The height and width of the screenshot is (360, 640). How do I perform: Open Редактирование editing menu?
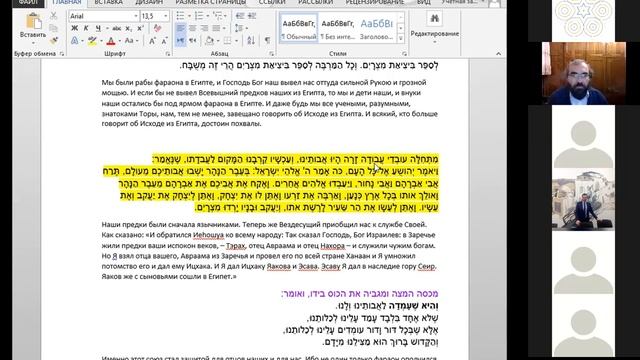(x=435, y=27)
